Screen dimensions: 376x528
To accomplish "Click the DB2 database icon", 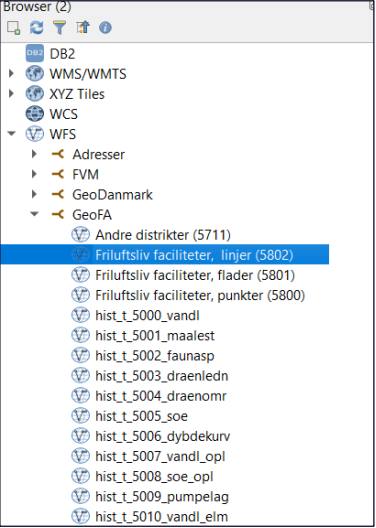I will coord(35,54).
